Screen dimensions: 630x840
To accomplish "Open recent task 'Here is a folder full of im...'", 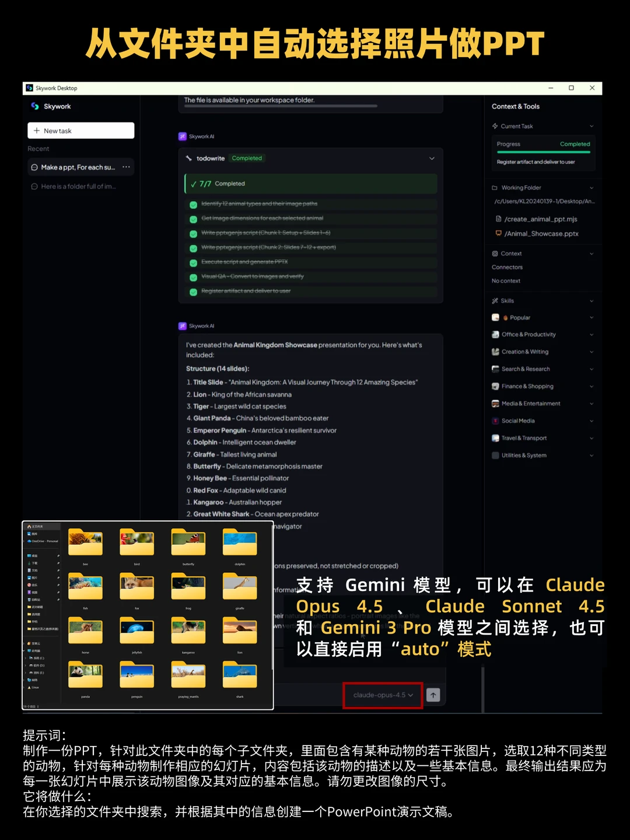I will pyautogui.click(x=78, y=187).
